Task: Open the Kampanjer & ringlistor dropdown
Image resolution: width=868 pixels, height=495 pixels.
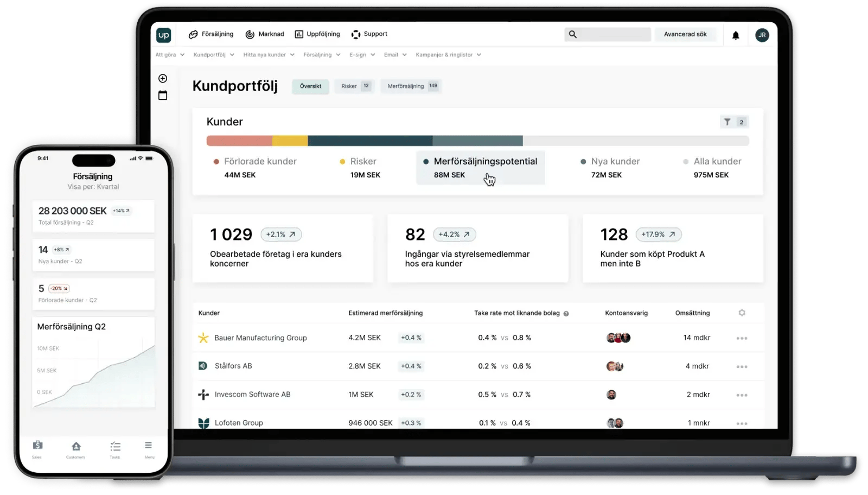Action: pos(448,55)
